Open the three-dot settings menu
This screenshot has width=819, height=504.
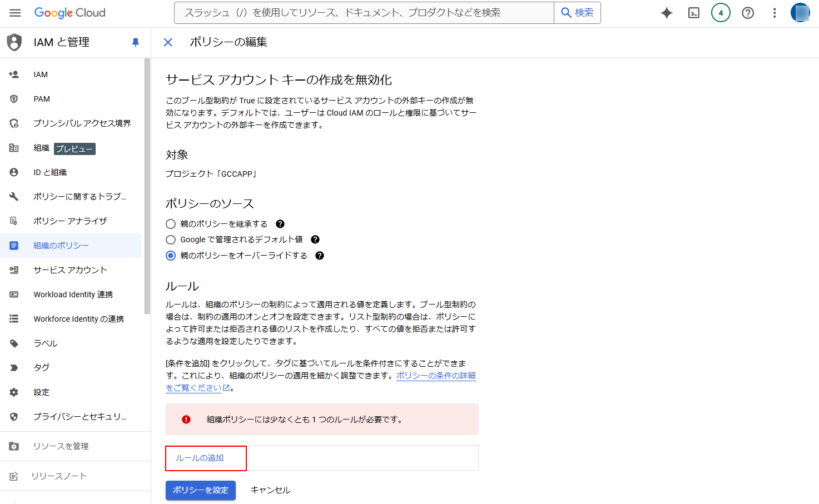click(x=775, y=13)
